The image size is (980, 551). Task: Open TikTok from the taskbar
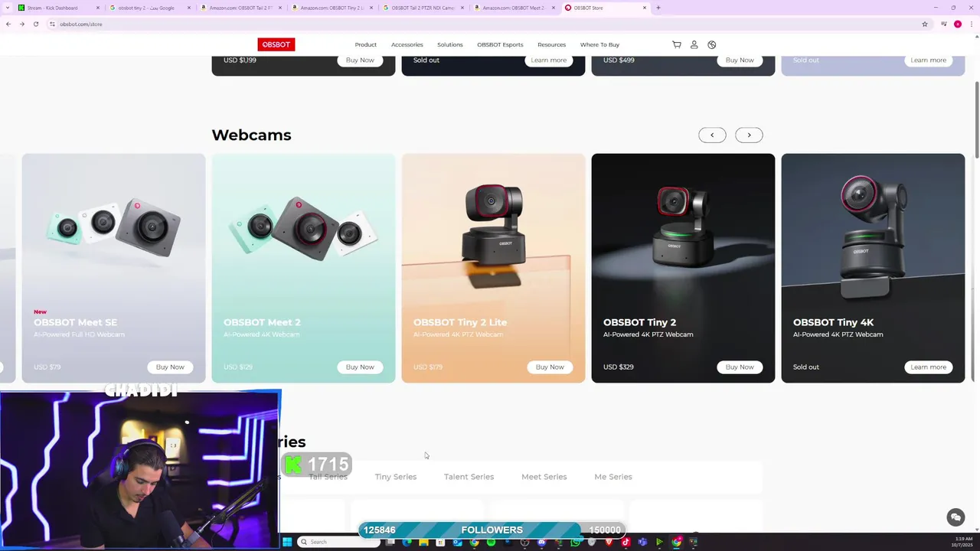(x=626, y=542)
